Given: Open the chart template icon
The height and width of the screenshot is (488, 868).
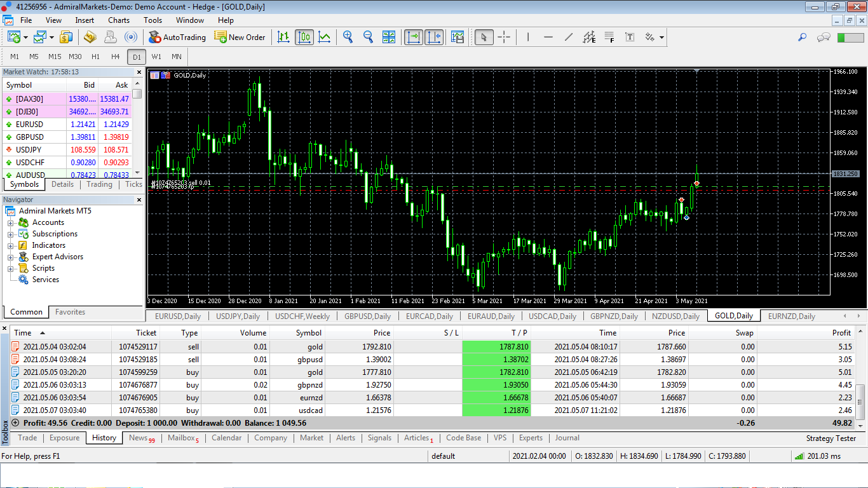Looking at the screenshot, I should 458,37.
